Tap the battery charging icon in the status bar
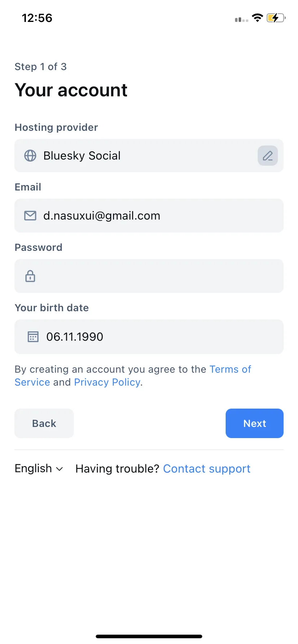Viewport: 298px width, 644px height. coord(276,18)
